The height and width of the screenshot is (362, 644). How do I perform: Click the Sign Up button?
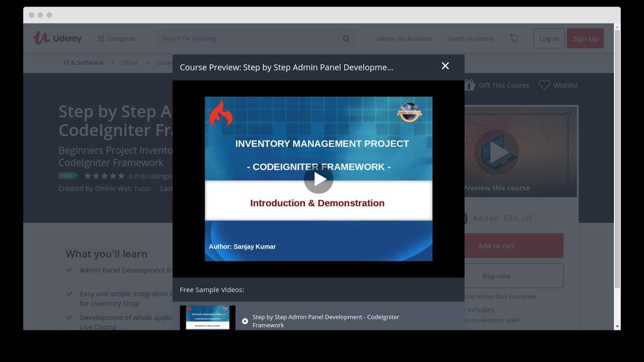[585, 38]
